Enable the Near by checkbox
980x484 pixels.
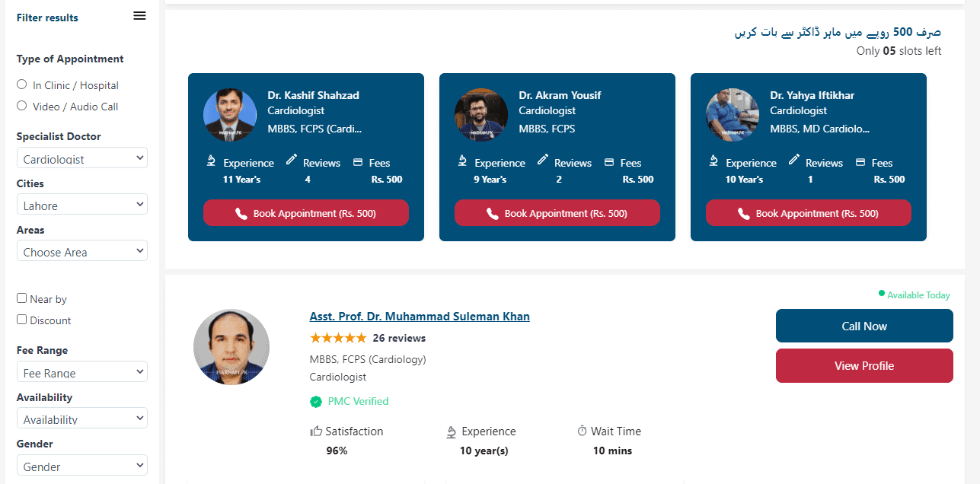tap(22, 298)
